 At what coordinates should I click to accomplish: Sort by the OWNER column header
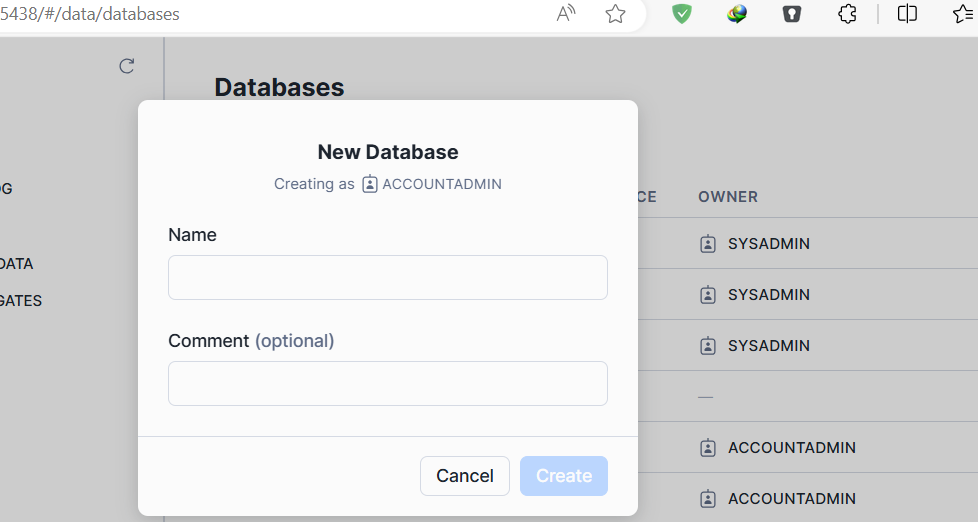pyautogui.click(x=728, y=197)
